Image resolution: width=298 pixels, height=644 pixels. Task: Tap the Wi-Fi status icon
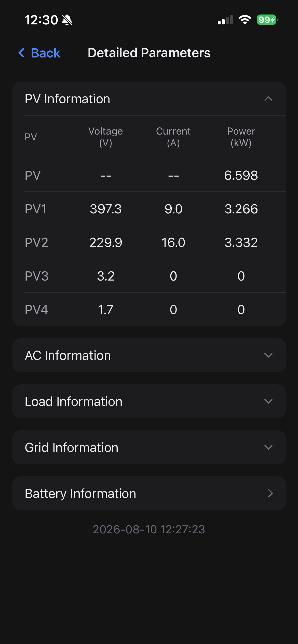(x=245, y=20)
